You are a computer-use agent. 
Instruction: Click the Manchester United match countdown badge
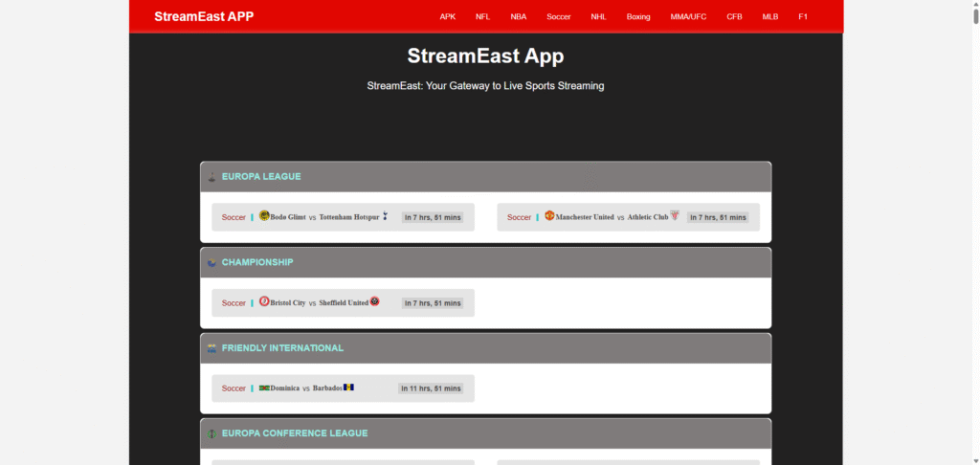[x=718, y=217]
